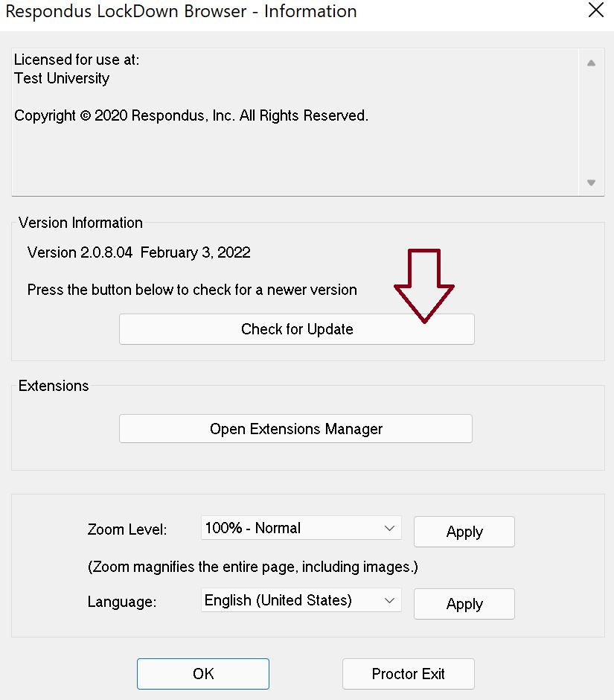614x700 pixels.
Task: Click the zoom magnifies note text
Action: click(x=252, y=567)
